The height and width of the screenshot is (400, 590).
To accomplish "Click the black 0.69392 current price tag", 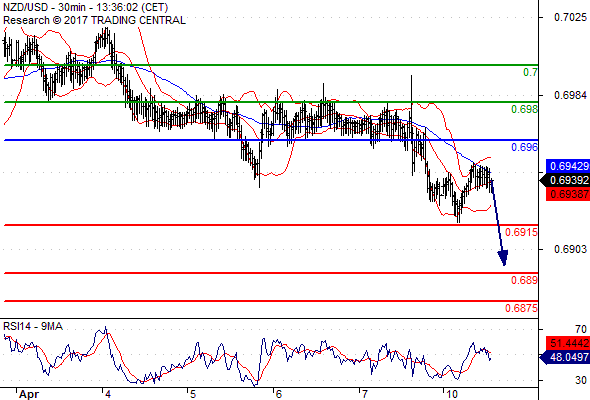I will pyautogui.click(x=565, y=180).
